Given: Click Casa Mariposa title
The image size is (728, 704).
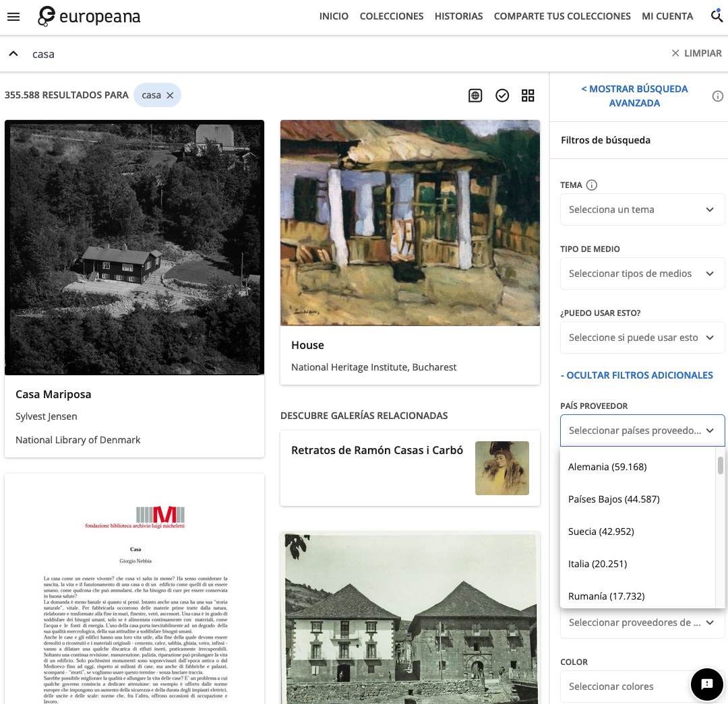Looking at the screenshot, I should [x=53, y=395].
